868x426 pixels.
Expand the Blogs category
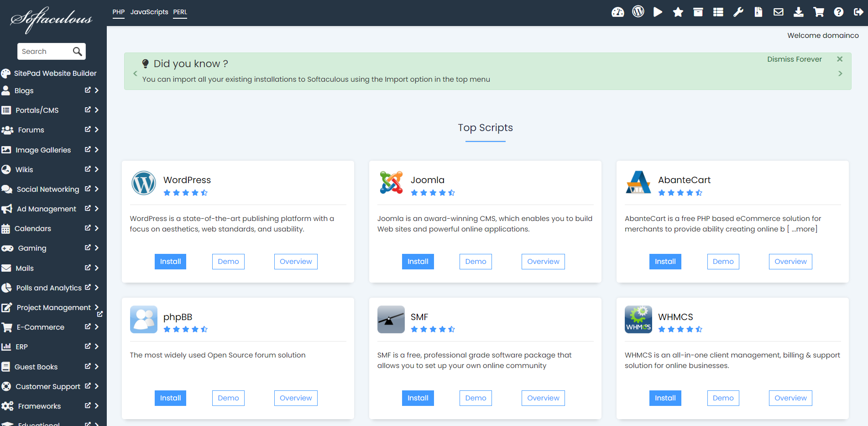click(97, 90)
